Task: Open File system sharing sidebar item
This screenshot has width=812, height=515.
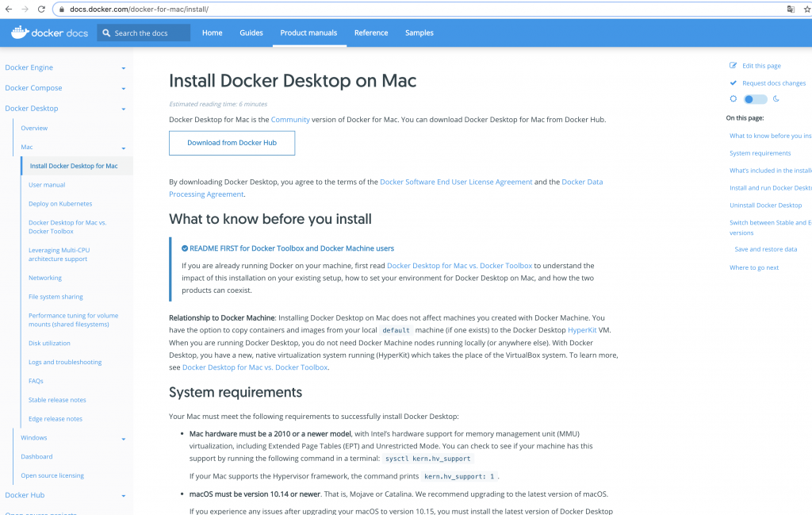Action: click(56, 296)
